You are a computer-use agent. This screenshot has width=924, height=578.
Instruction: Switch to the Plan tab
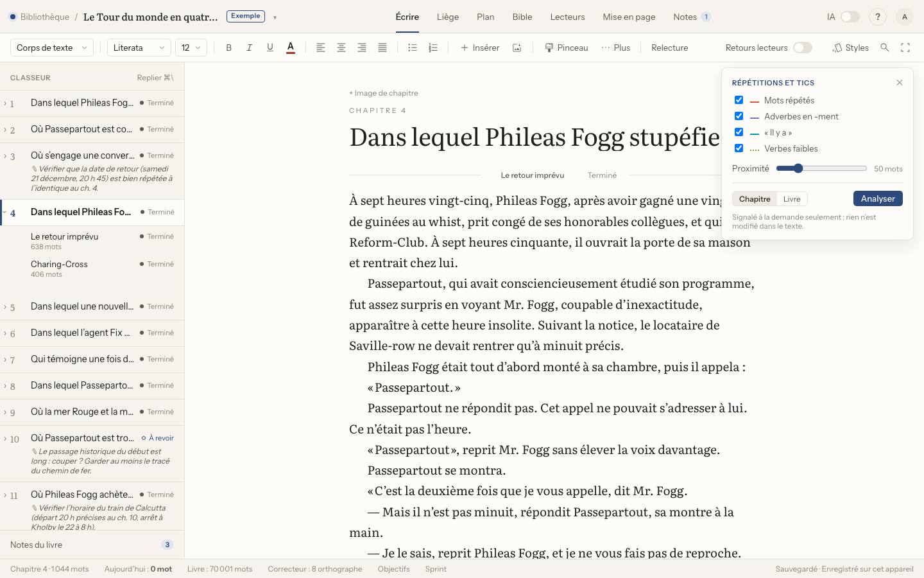coord(486,17)
